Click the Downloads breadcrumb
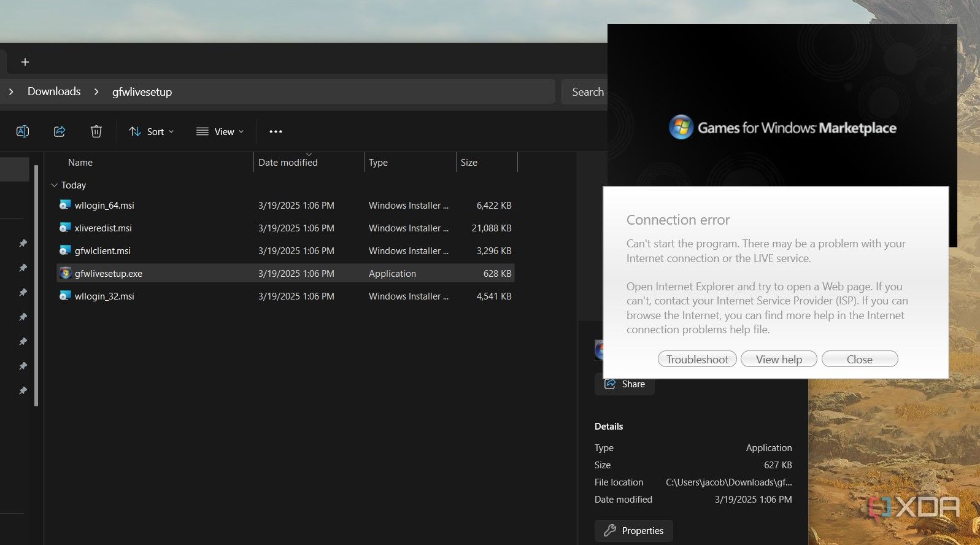This screenshot has height=545, width=980. (x=54, y=91)
